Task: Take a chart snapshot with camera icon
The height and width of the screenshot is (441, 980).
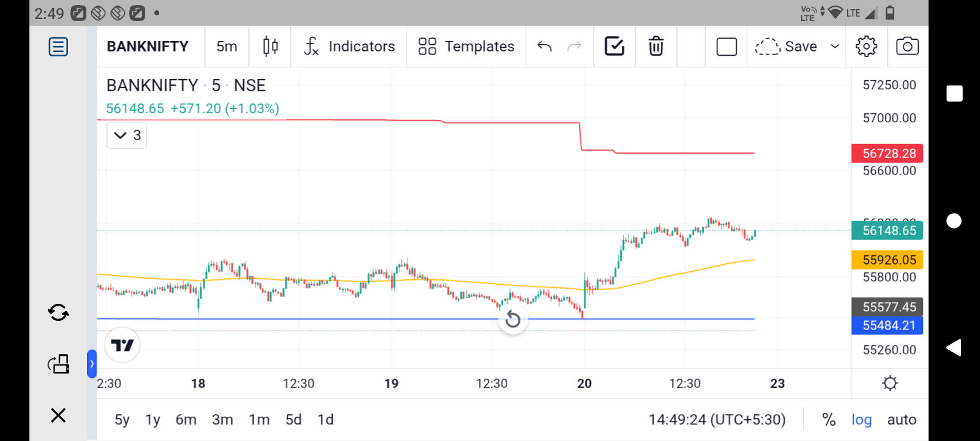Action: tap(907, 47)
